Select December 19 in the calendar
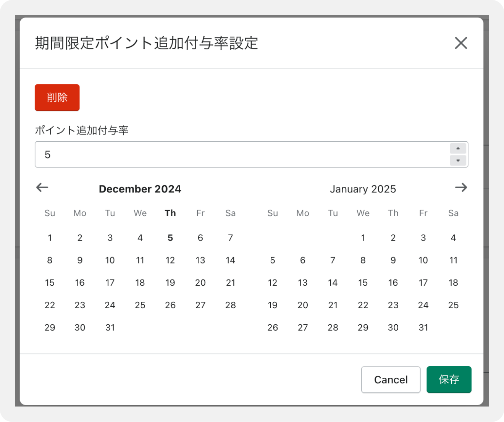 (170, 283)
